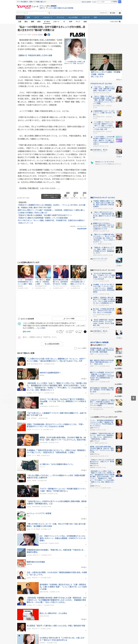
Task: Click the ウェブ検索 input at top
Action: tap(104, 2)
